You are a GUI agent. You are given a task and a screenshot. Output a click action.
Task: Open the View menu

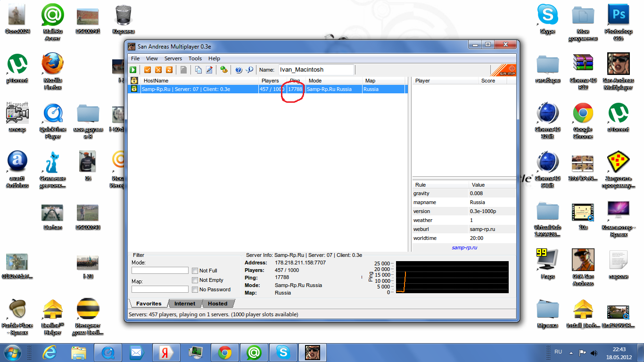(x=152, y=58)
